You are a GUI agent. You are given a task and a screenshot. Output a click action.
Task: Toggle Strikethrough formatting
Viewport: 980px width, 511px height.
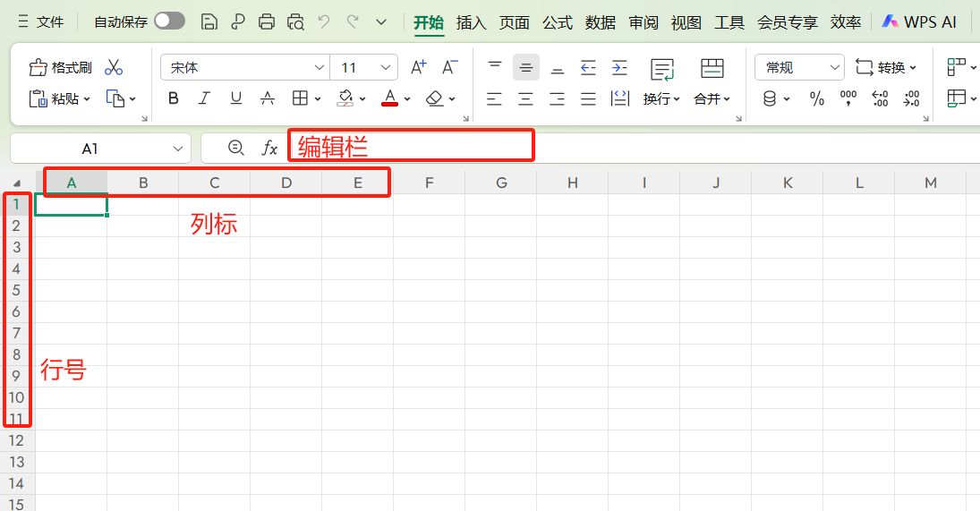(x=268, y=98)
